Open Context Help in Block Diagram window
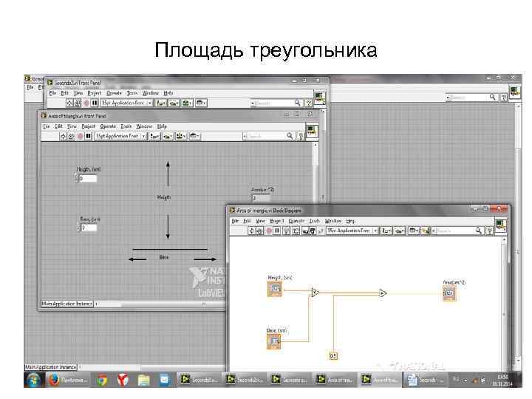This screenshot has height=399, width=532. [490, 231]
